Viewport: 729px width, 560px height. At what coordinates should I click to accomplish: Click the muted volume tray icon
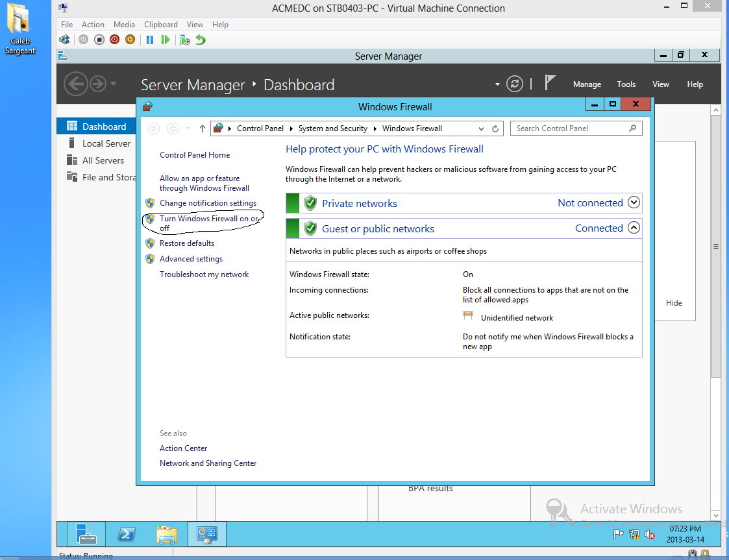click(x=650, y=535)
